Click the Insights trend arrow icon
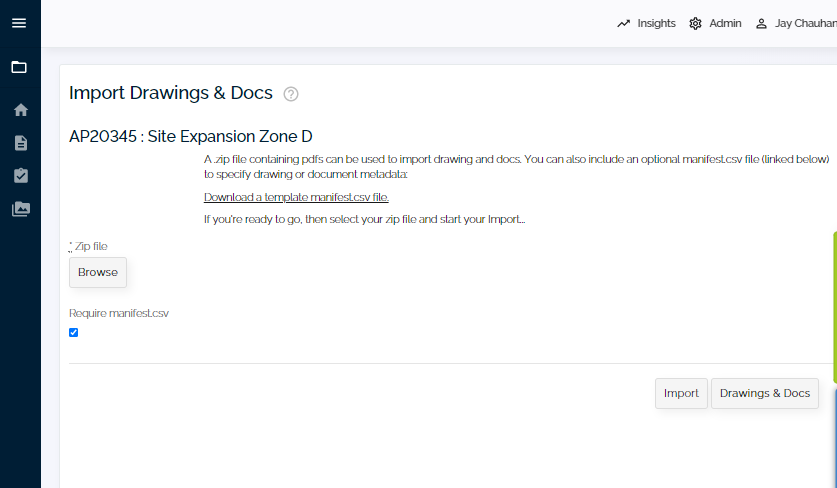This screenshot has width=837, height=488. (623, 23)
